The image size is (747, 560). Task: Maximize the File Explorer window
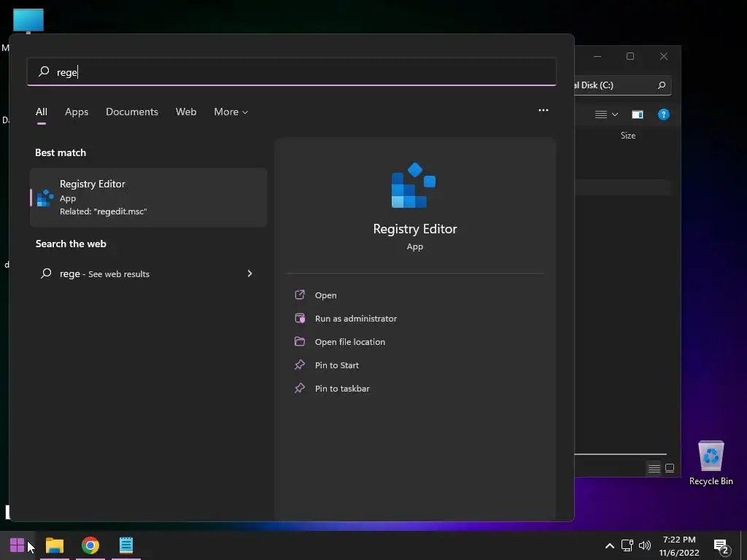point(630,56)
